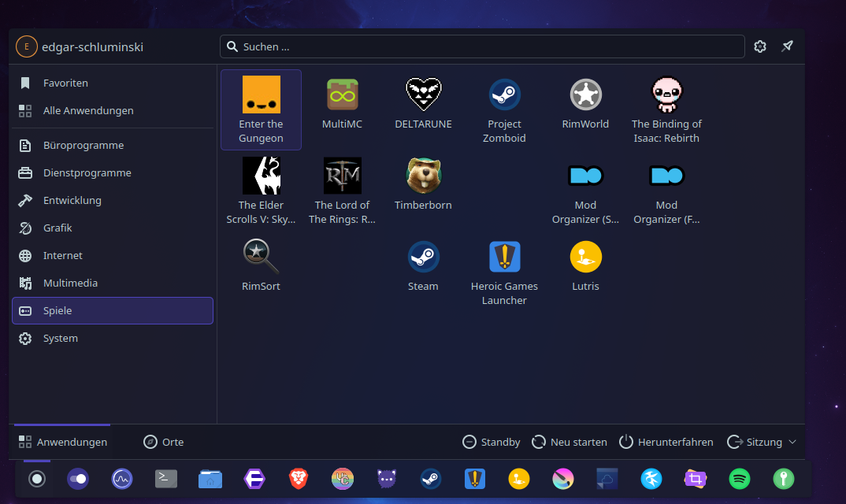Click the purple fuzzy creature icon in taskbar

pyautogui.click(x=387, y=479)
